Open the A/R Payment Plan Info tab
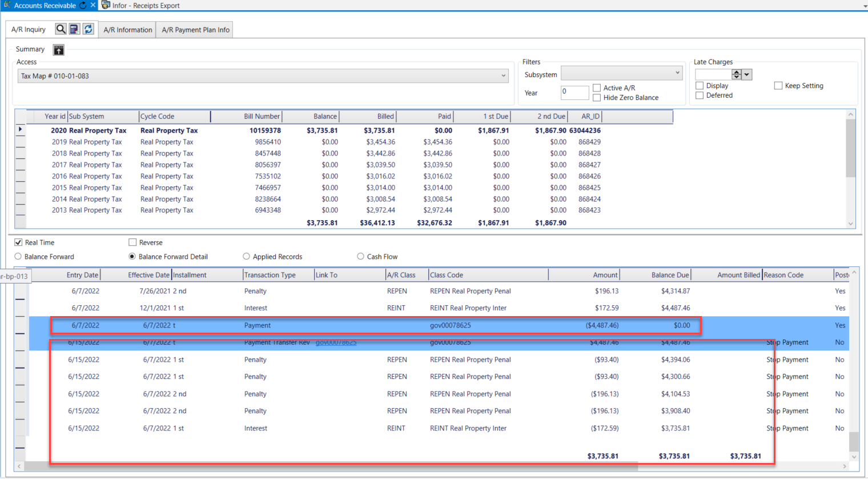Image resolution: width=868 pixels, height=479 pixels. tap(195, 30)
